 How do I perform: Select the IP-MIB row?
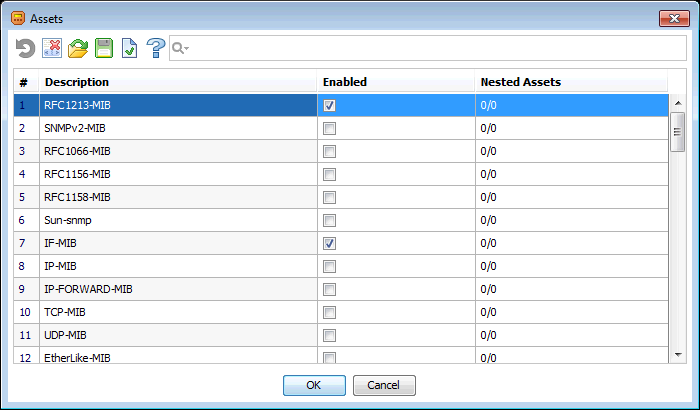click(x=341, y=267)
